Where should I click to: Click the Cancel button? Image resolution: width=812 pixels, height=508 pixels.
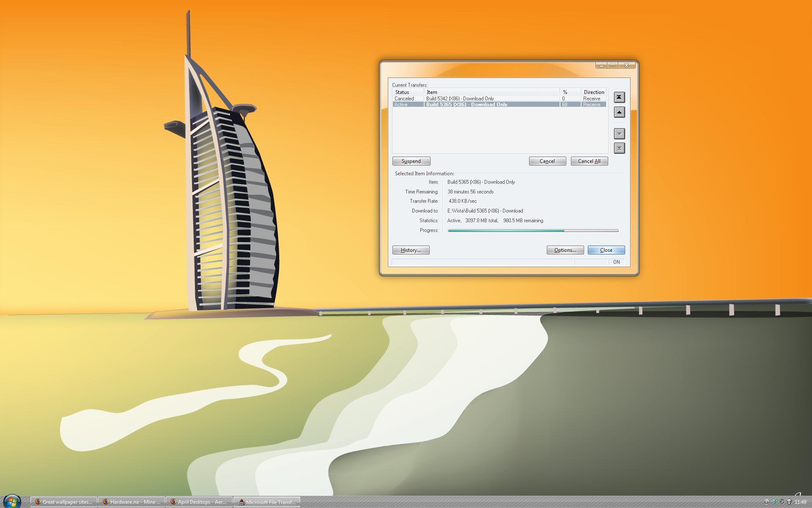[547, 161]
